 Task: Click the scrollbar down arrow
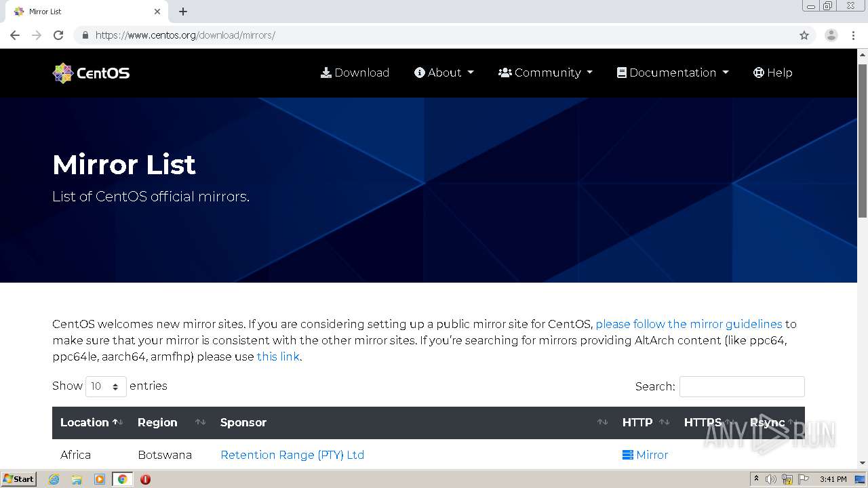point(863,463)
